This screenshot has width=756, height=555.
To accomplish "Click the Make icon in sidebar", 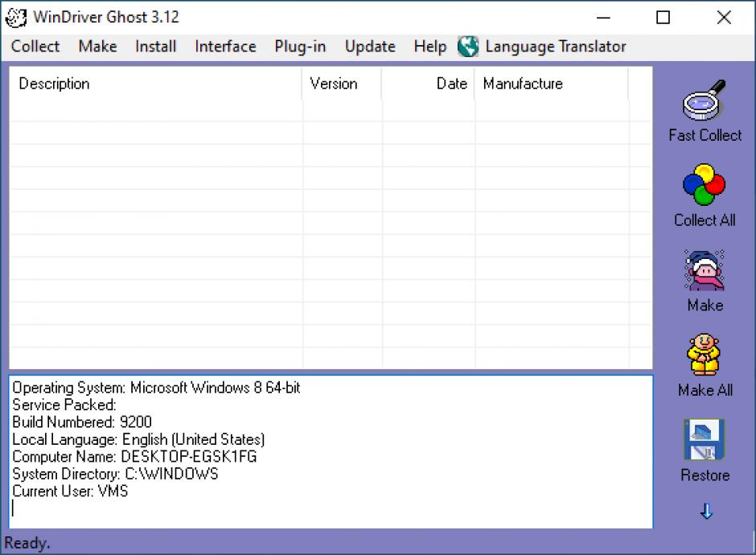I will click(705, 271).
